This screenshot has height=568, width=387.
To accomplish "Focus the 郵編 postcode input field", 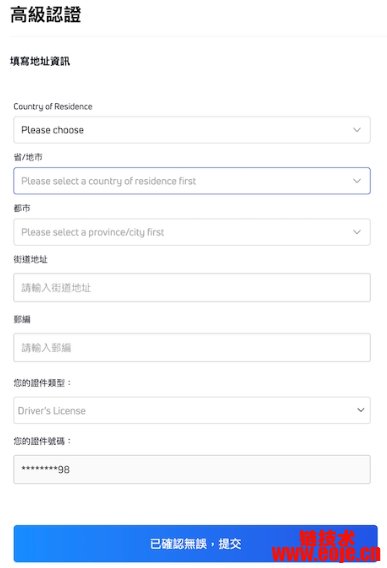I will (192, 348).
